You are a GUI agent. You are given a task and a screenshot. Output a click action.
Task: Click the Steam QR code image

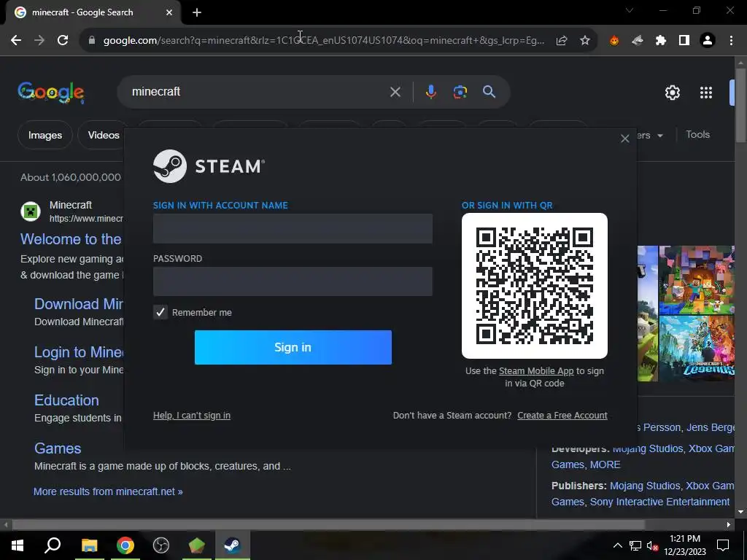pyautogui.click(x=535, y=286)
